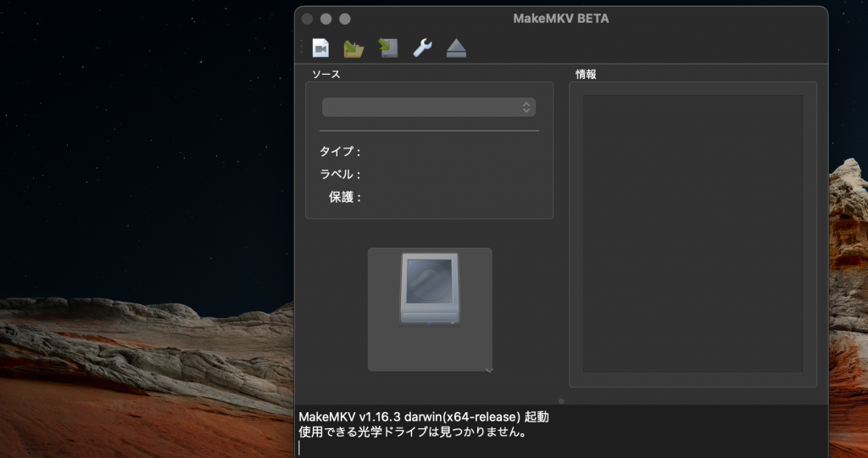Click the 情報 group heading
The image size is (868, 458).
[x=586, y=74]
